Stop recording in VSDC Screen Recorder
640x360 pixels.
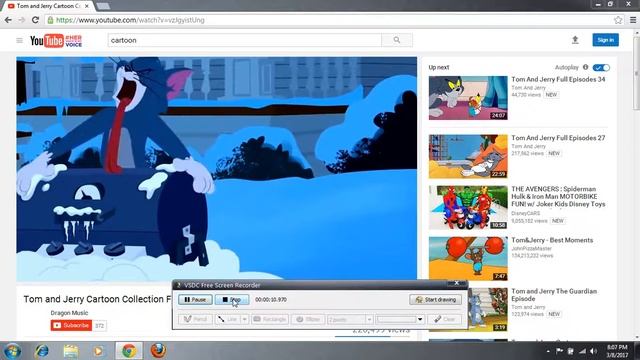point(231,300)
